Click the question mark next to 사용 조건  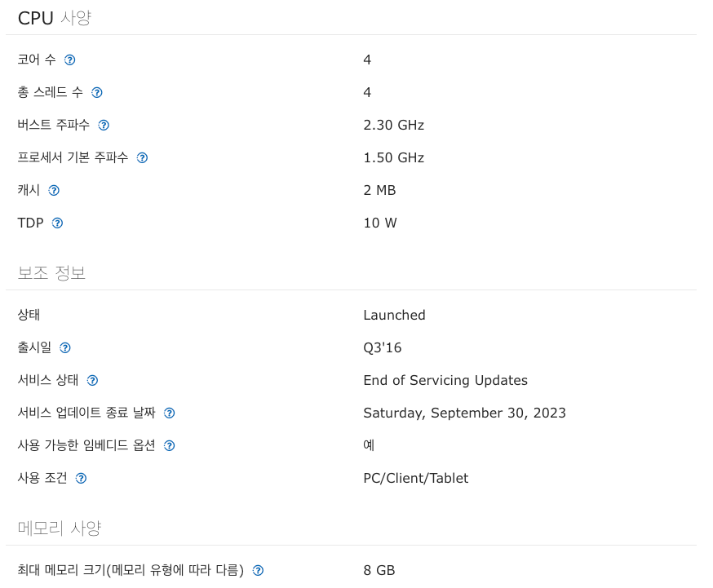[82, 479]
